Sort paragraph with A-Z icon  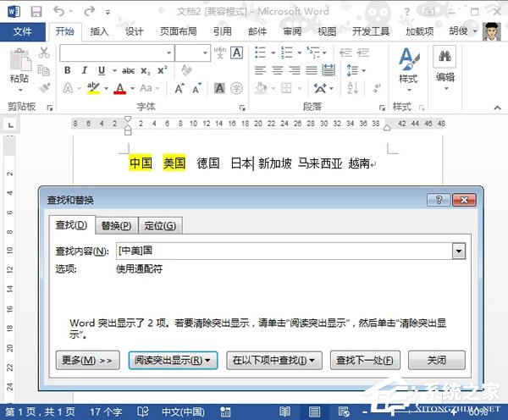[352, 88]
